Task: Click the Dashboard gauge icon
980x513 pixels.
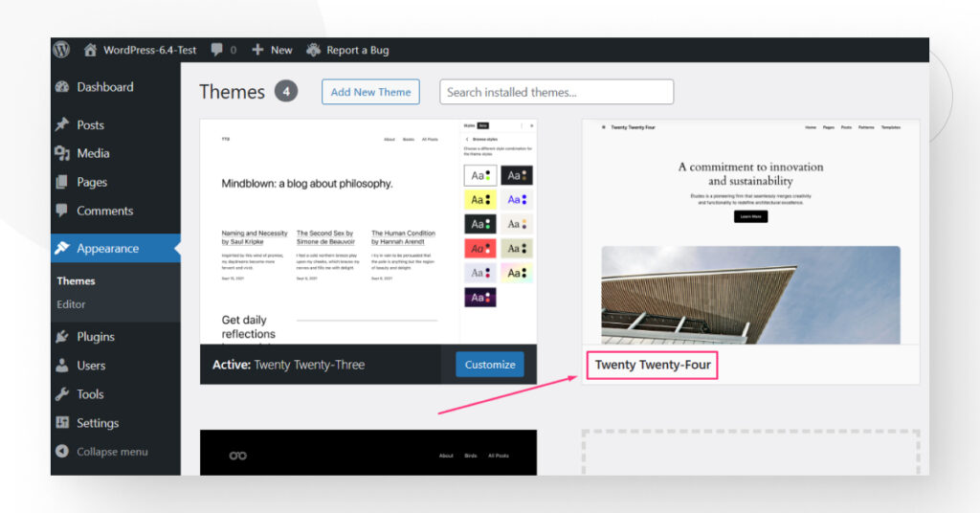Action: 62,87
